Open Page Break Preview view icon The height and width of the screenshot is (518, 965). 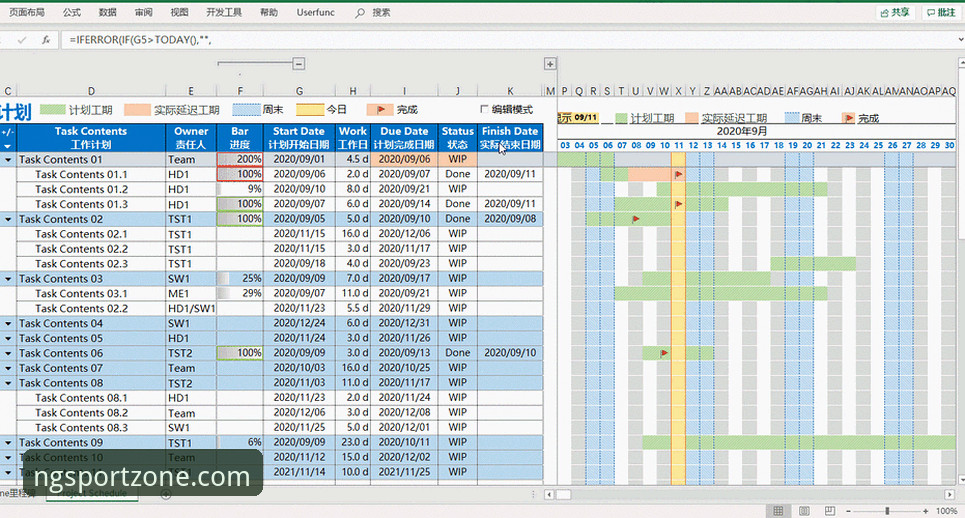click(x=830, y=511)
